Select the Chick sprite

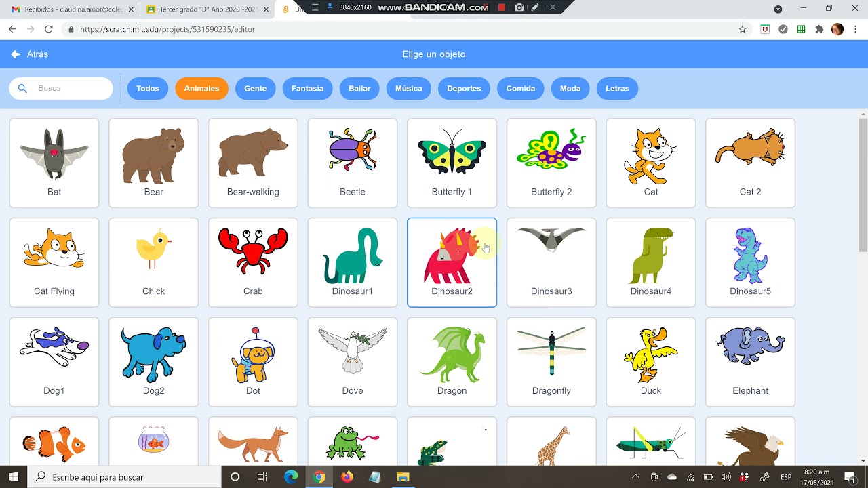pos(154,262)
